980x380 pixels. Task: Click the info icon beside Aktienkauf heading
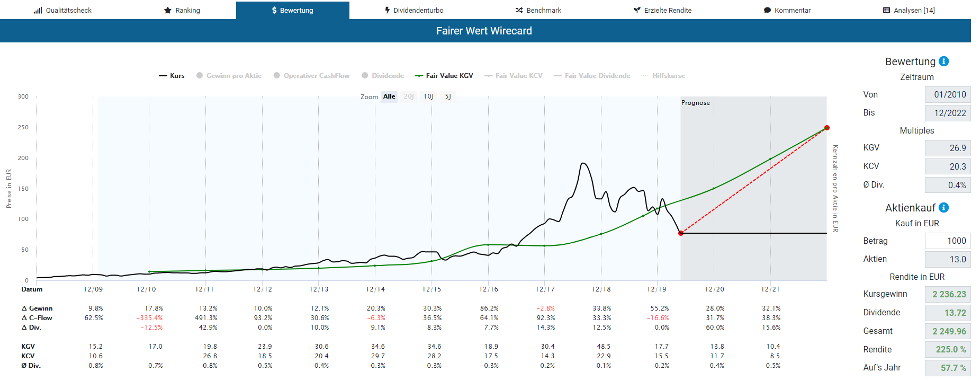tap(943, 208)
